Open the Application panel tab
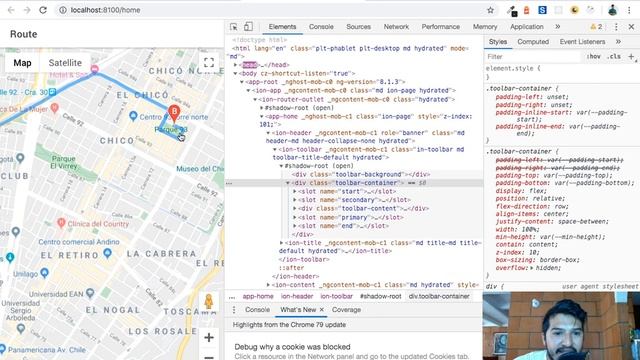The image size is (640, 360). (527, 27)
